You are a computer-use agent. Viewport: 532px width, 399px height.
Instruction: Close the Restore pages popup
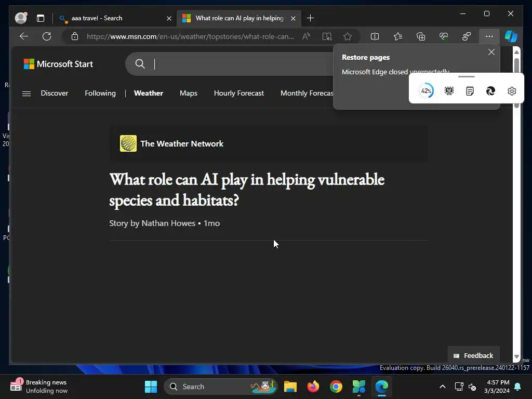pos(491,52)
